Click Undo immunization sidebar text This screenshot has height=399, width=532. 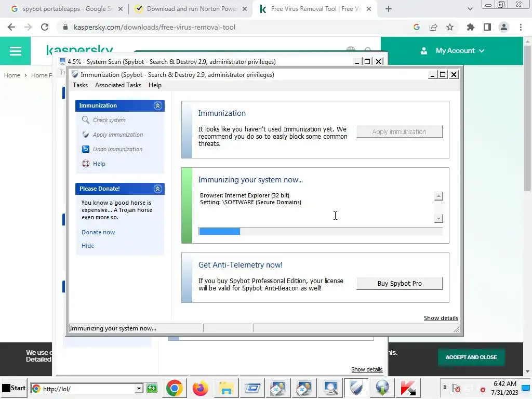[x=117, y=149]
